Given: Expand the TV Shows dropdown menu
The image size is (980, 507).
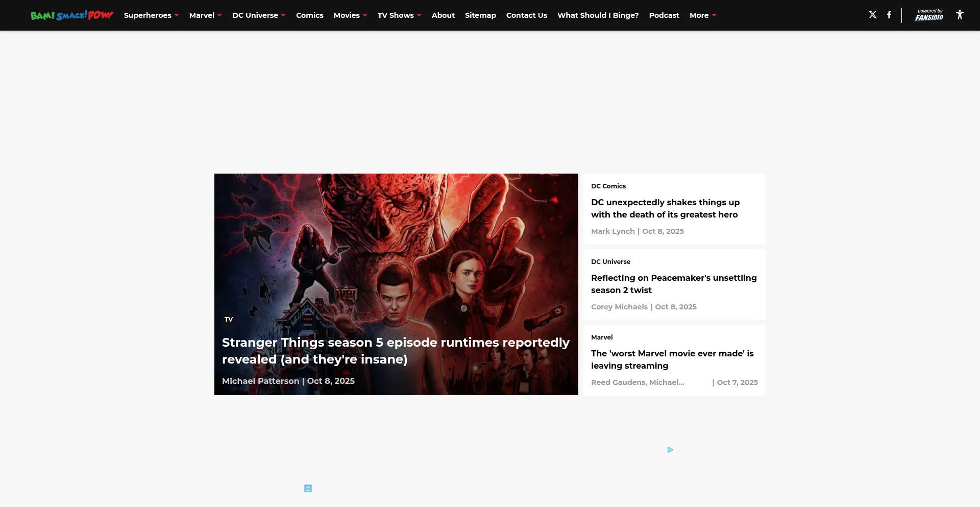Looking at the screenshot, I should coord(399,15).
